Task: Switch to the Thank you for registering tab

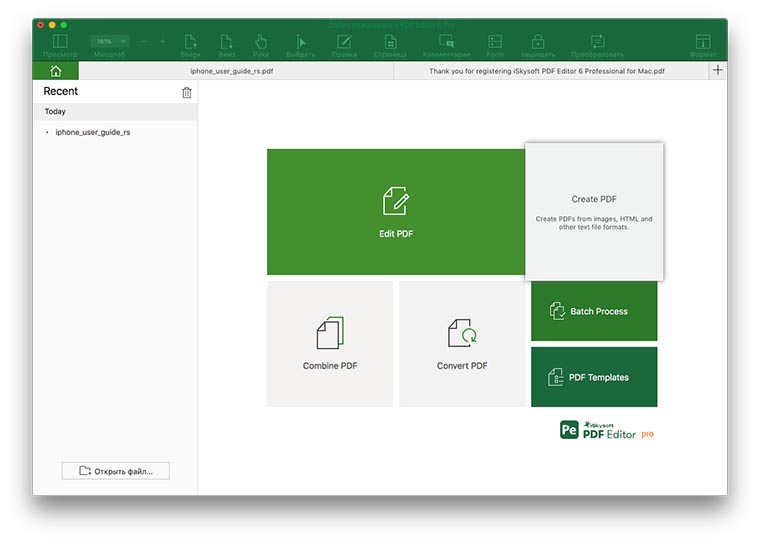Action: tap(547, 72)
